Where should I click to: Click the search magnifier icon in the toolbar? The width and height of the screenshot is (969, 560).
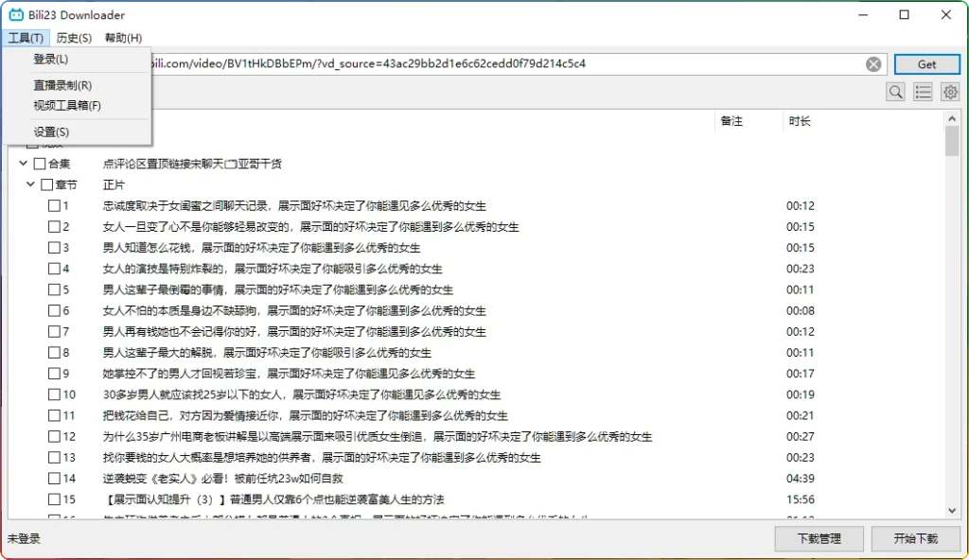click(x=894, y=92)
